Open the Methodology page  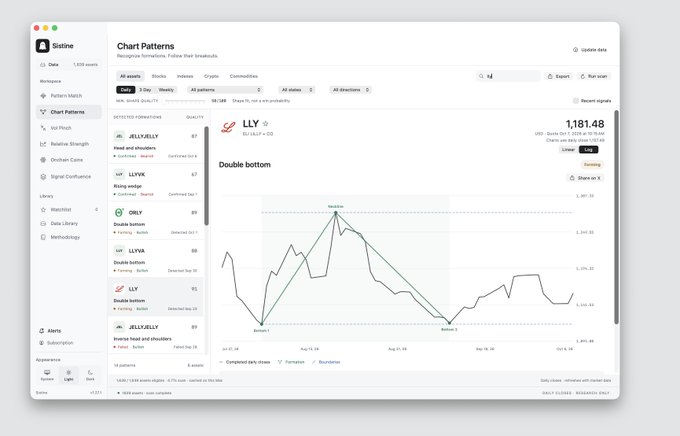[x=69, y=237]
